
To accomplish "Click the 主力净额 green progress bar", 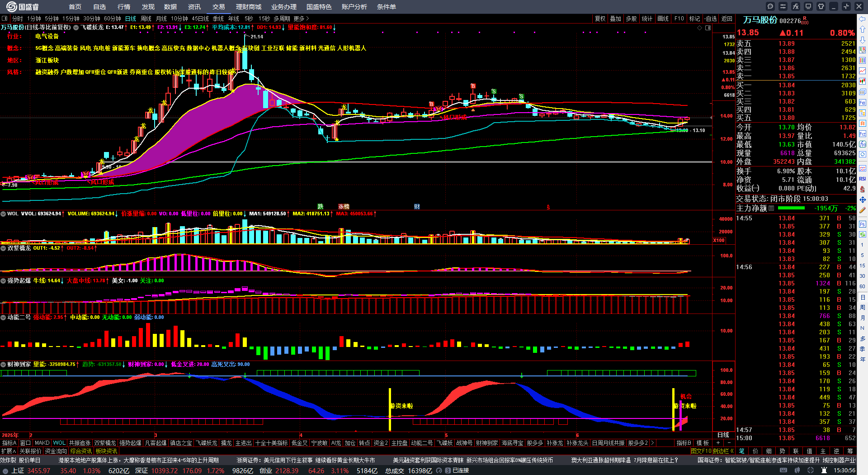I will (x=791, y=208).
